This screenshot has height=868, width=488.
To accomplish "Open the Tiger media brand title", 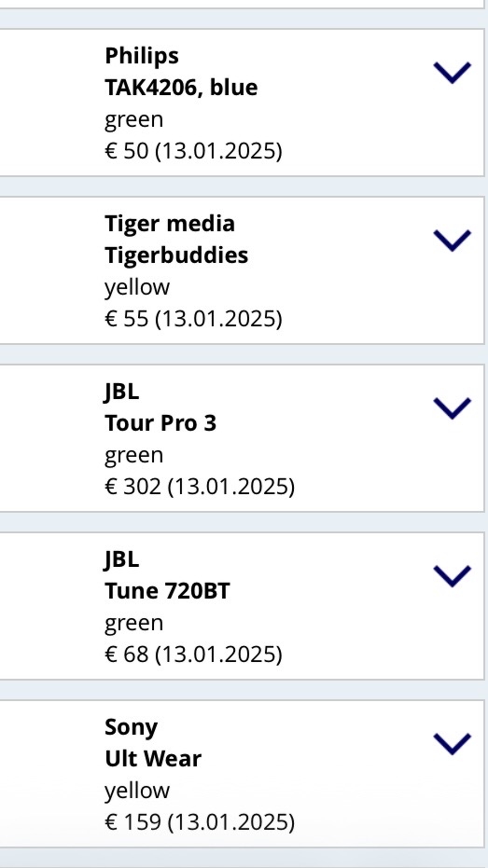I will click(170, 224).
